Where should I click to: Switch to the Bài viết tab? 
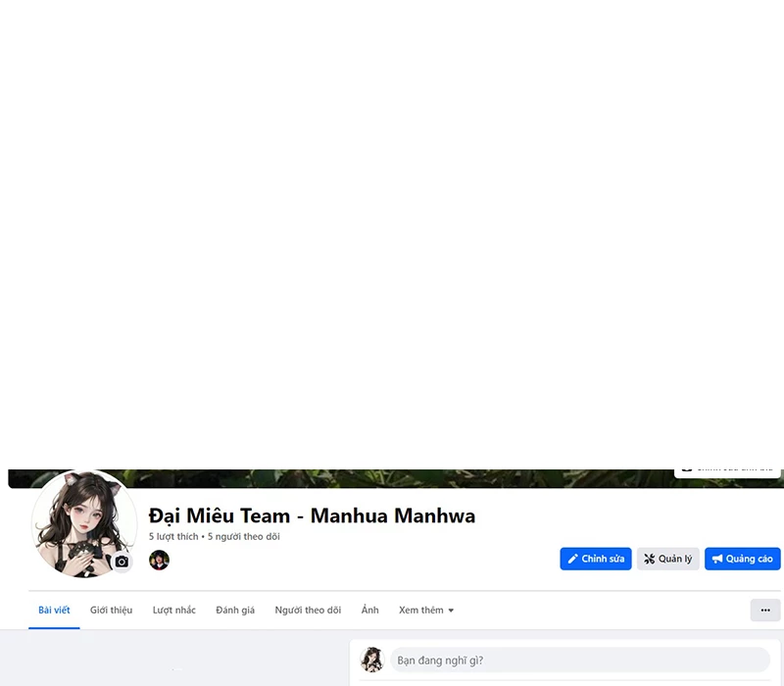point(54,610)
